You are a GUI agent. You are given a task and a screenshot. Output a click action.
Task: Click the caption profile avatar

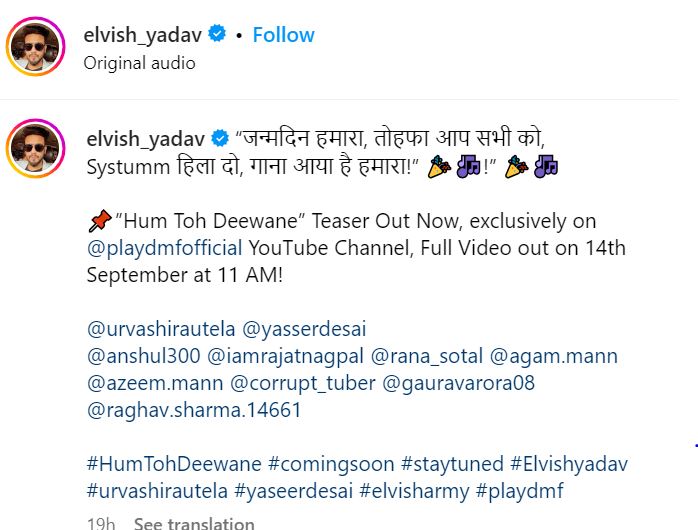point(36,148)
